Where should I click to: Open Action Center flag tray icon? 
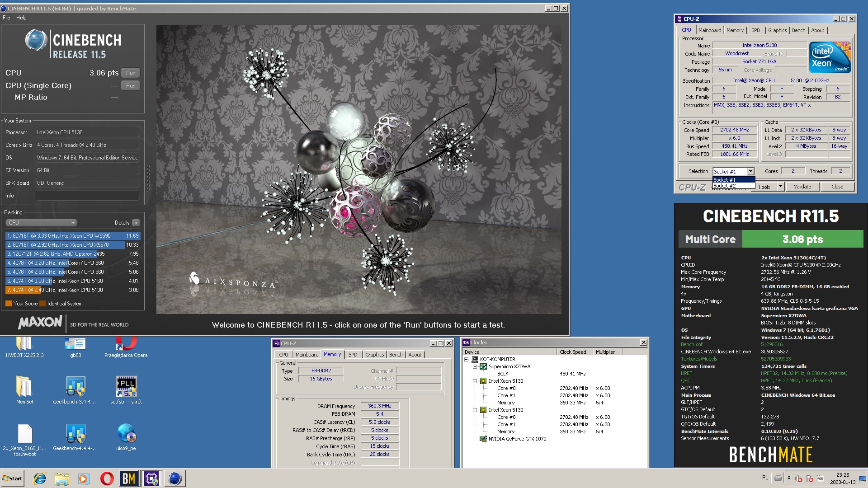810,479
